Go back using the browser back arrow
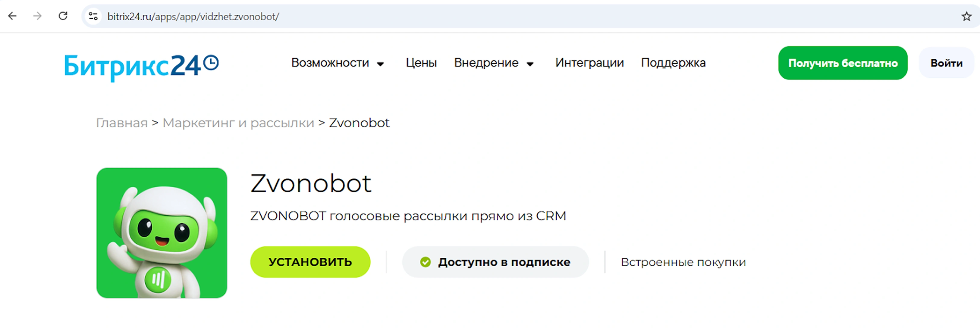 13,16
